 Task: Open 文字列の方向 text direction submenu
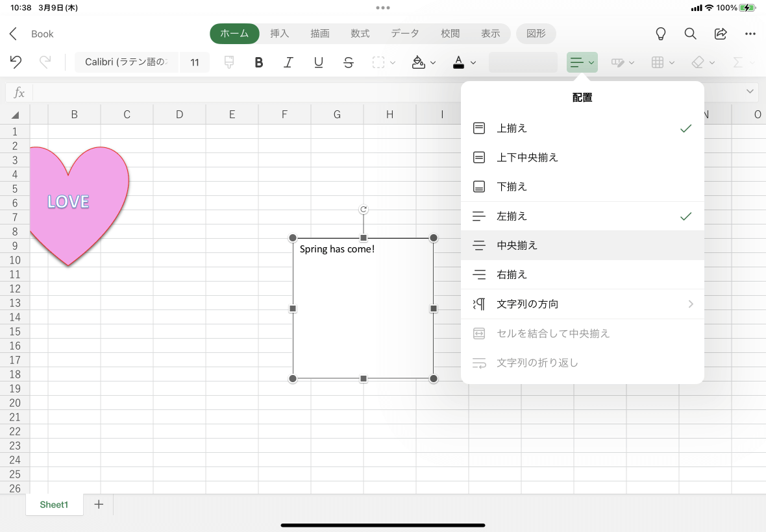pos(582,304)
